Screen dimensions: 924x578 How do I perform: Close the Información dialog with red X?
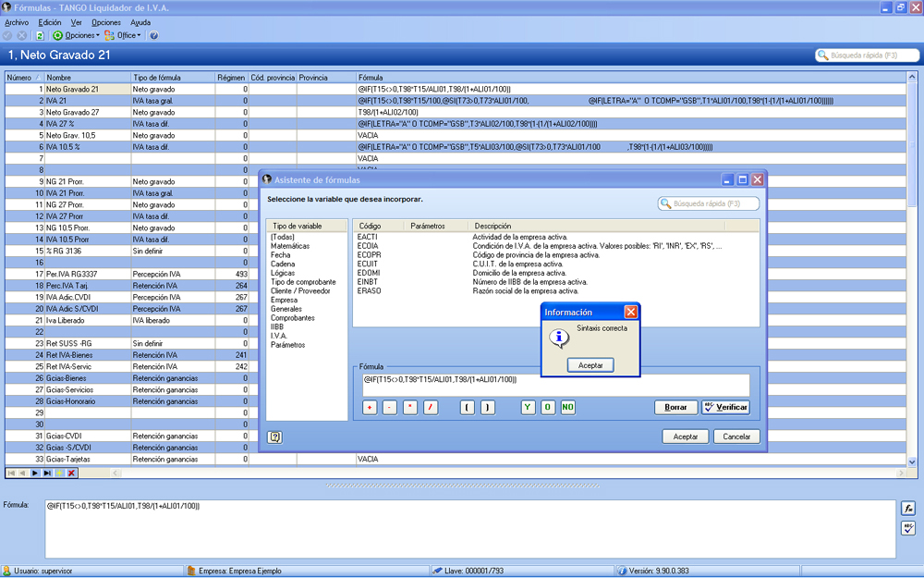(x=630, y=312)
